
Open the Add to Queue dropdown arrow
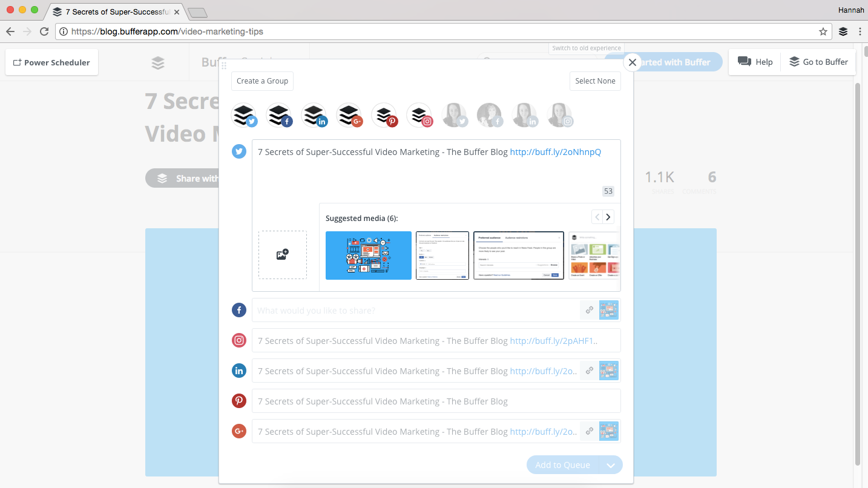tap(611, 464)
